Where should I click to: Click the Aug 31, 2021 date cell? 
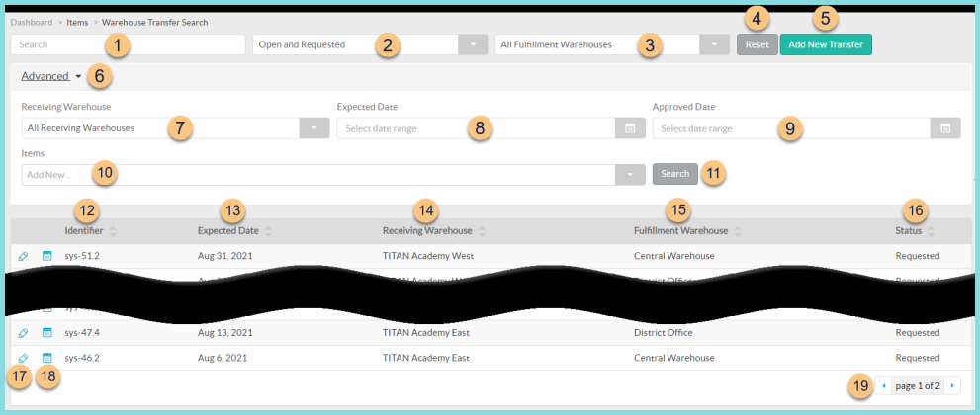click(225, 256)
